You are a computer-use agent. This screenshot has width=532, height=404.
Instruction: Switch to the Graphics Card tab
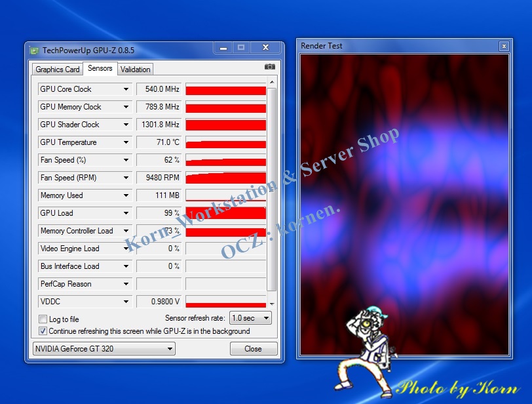click(58, 70)
